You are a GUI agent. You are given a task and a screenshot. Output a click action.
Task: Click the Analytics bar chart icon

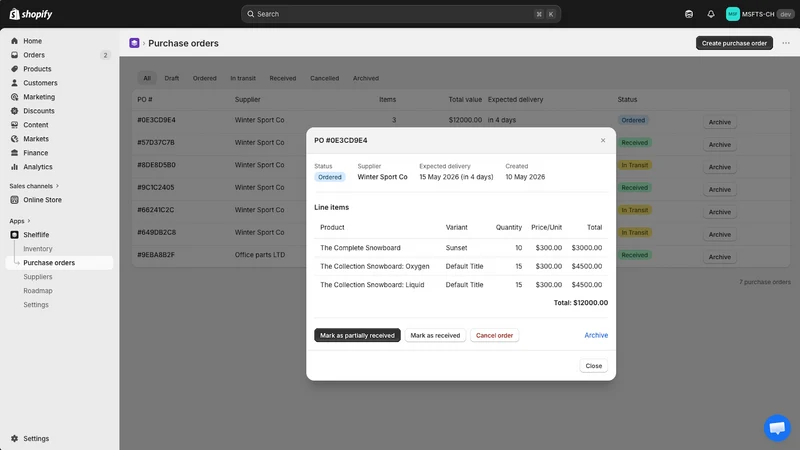click(x=14, y=167)
